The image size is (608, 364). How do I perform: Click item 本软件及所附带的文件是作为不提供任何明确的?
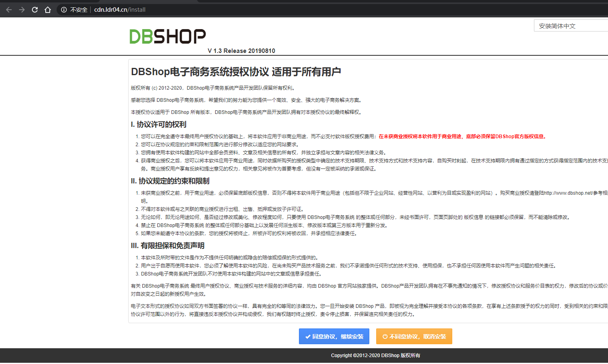[230, 258]
